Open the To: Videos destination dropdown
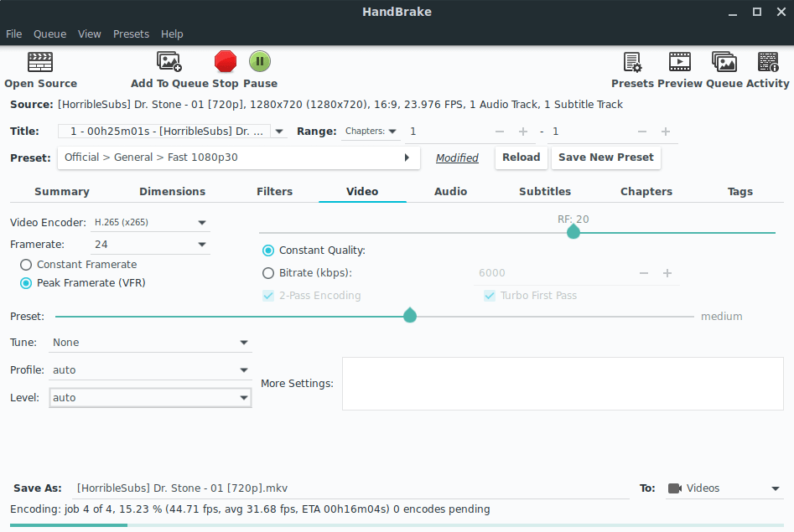 pos(724,488)
